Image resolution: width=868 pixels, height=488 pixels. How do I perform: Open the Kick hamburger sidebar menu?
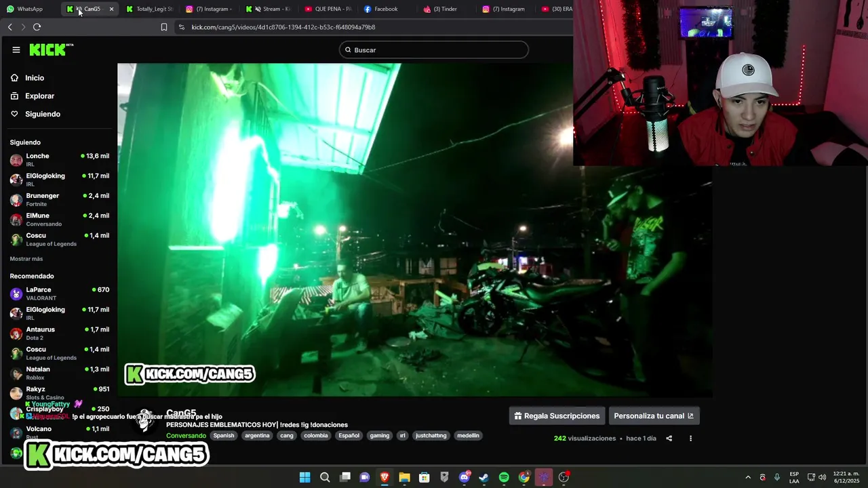point(16,49)
